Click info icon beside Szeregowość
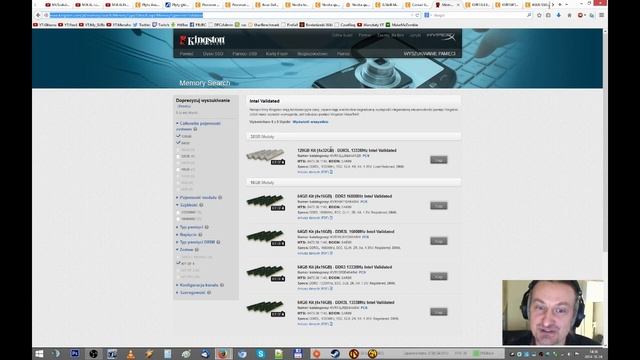 (x=209, y=293)
